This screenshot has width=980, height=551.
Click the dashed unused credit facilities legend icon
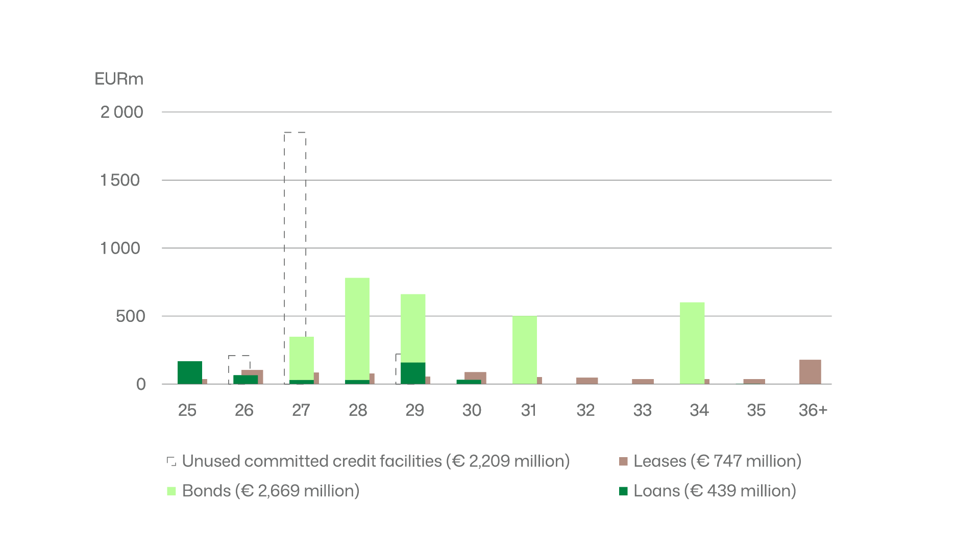(x=171, y=462)
